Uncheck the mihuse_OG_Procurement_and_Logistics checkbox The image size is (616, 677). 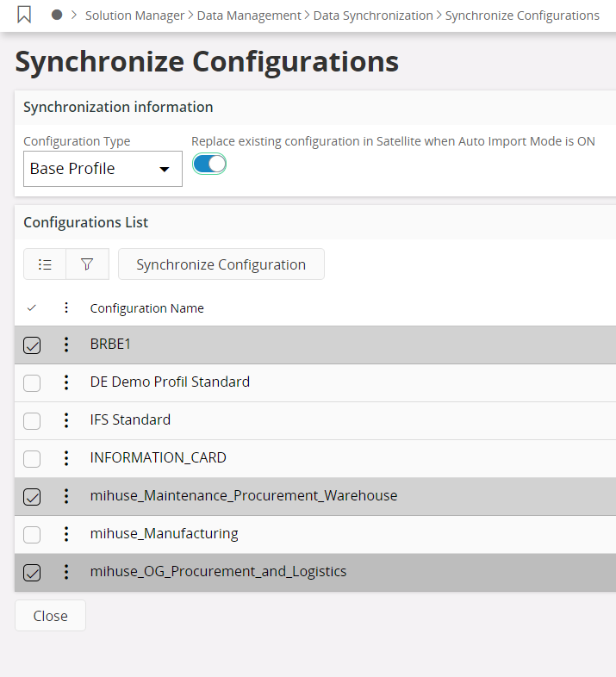32,573
